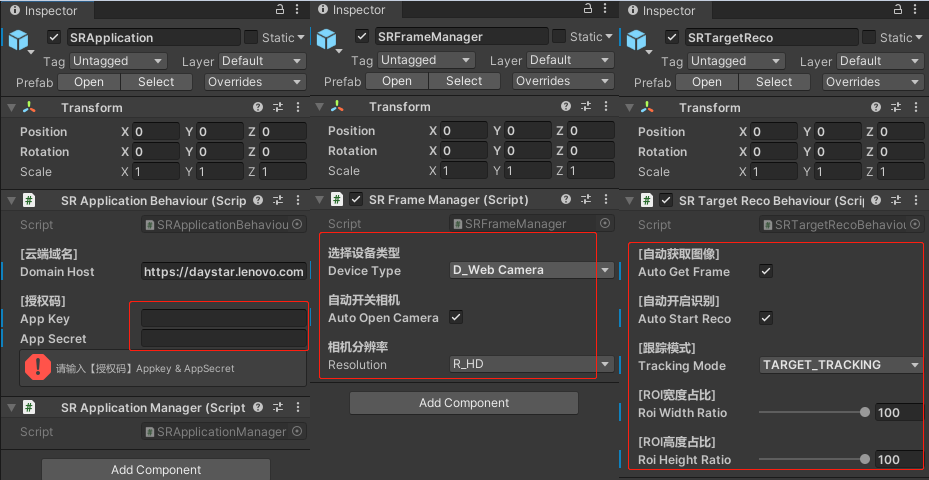The image size is (929, 480).
Task: Open Device Type dropdown D_Web Camera
Action: (531, 270)
